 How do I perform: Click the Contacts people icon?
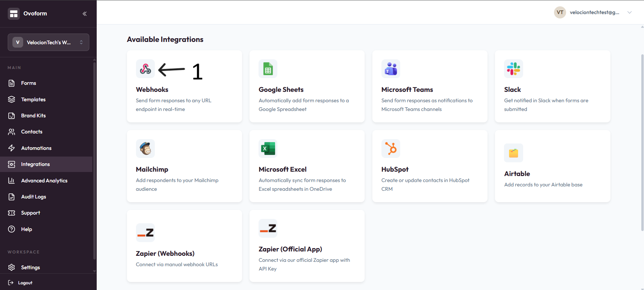point(11,132)
